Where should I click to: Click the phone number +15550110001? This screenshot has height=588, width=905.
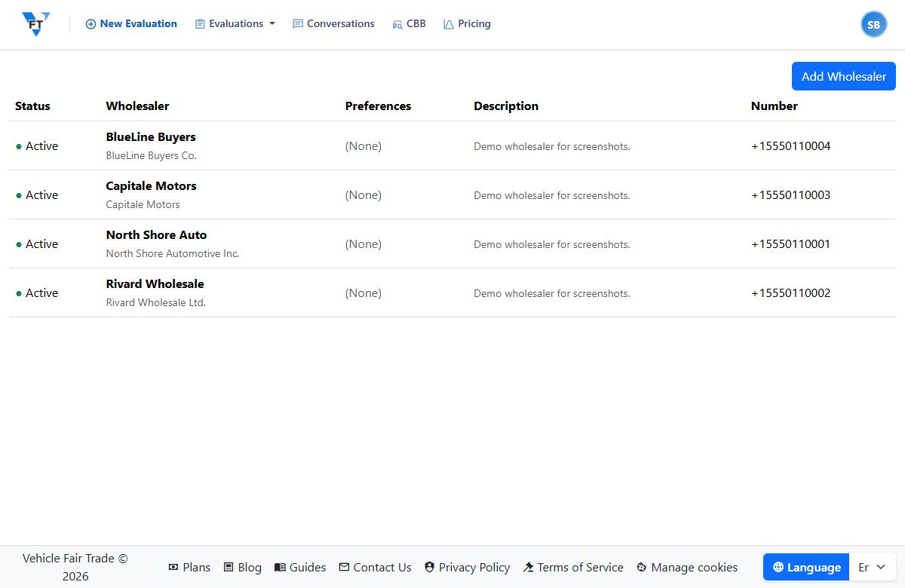pyautogui.click(x=790, y=244)
